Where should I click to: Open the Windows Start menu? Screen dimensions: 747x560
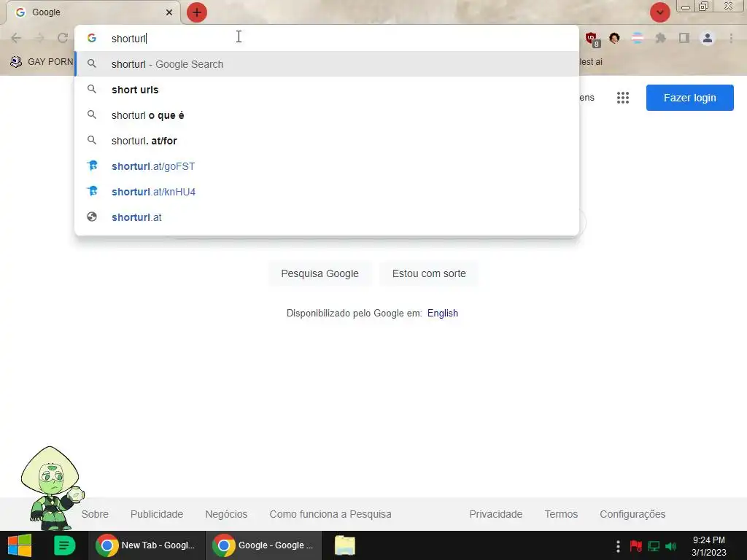[20, 545]
